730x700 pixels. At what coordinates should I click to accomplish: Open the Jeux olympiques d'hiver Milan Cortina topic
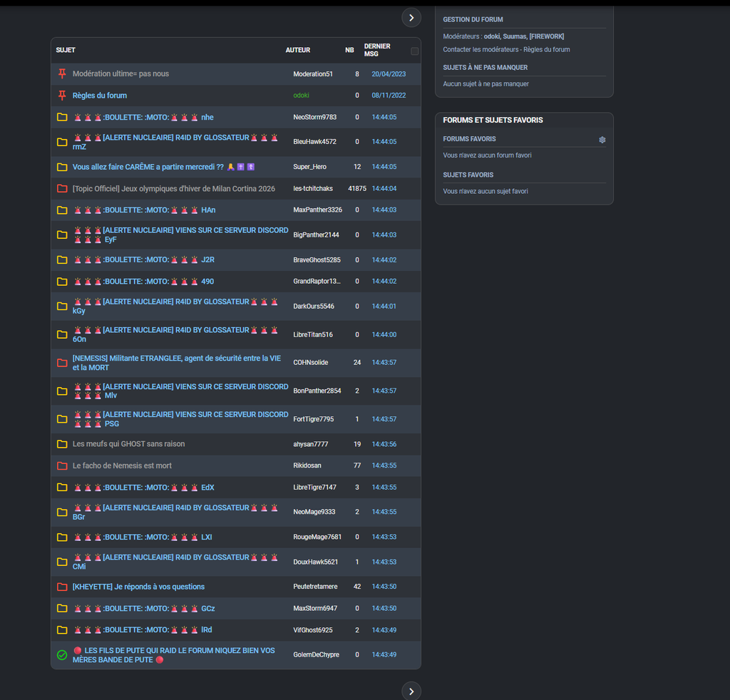pos(173,189)
